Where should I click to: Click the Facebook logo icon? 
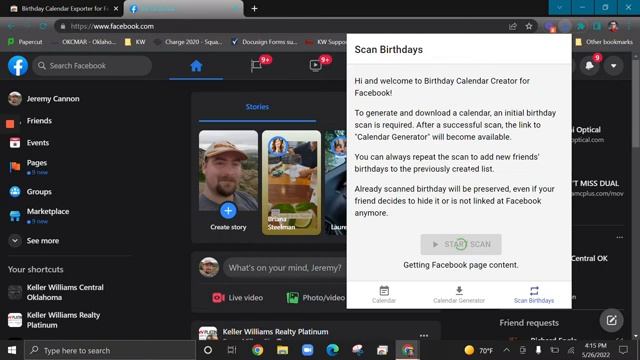coord(18,66)
